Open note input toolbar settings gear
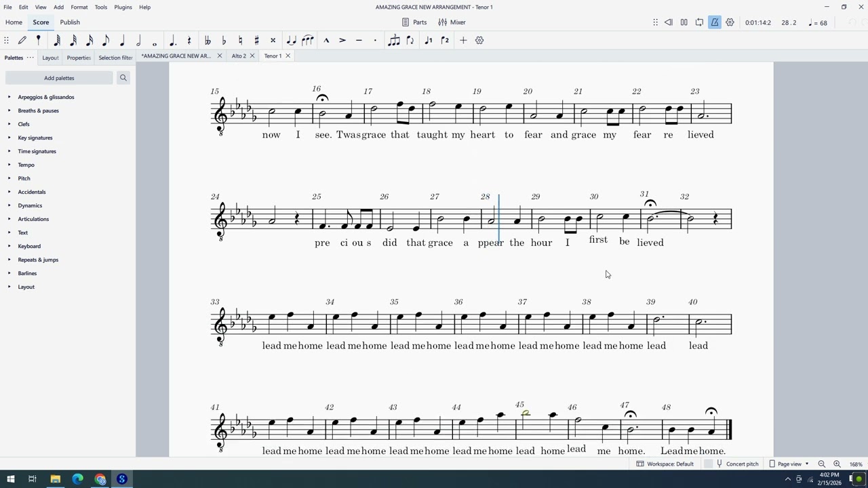Viewport: 868px width, 488px height. coord(479,41)
